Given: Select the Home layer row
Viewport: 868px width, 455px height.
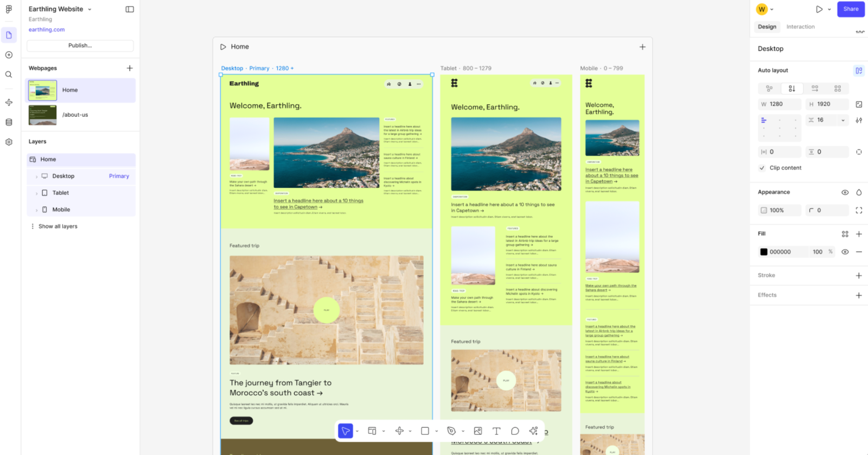Looking at the screenshot, I should (81, 160).
